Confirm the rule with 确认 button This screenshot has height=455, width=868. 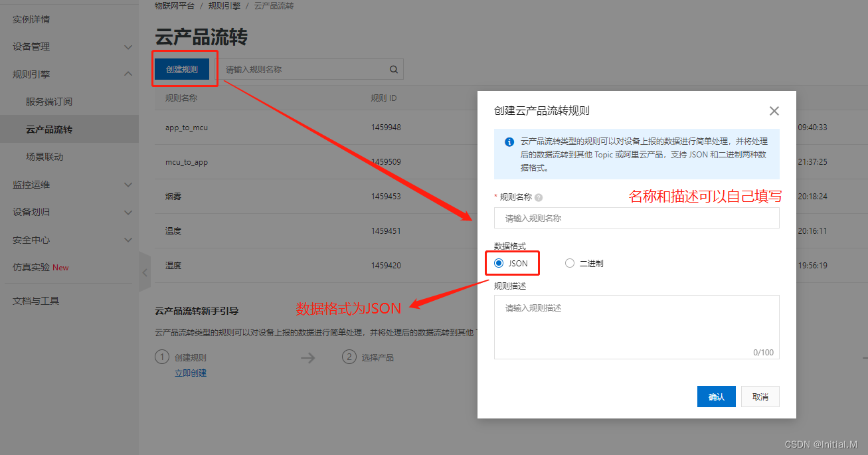(717, 397)
